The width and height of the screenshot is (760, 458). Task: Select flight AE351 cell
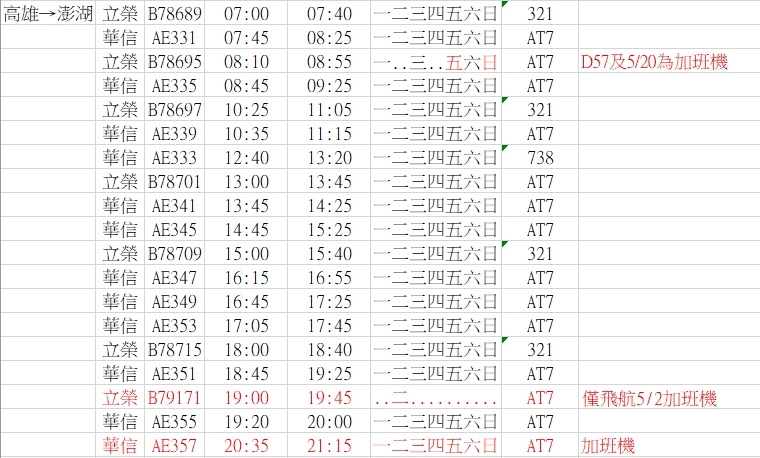pos(174,374)
